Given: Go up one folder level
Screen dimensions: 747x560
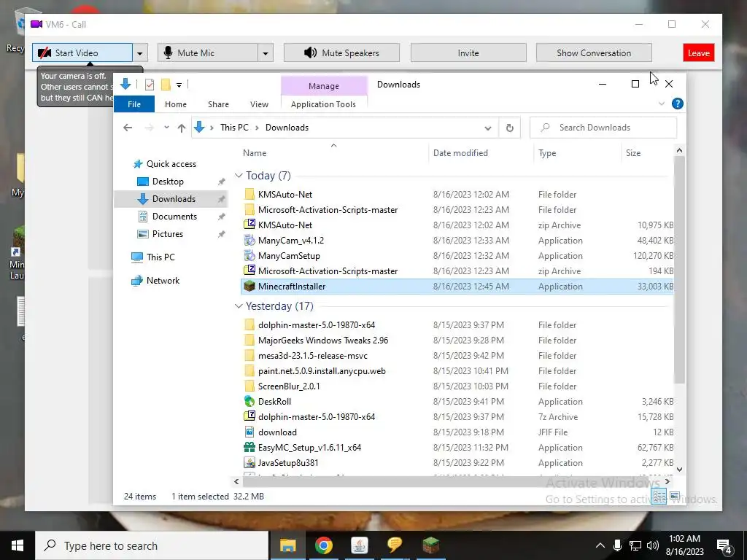Looking at the screenshot, I should (x=182, y=128).
